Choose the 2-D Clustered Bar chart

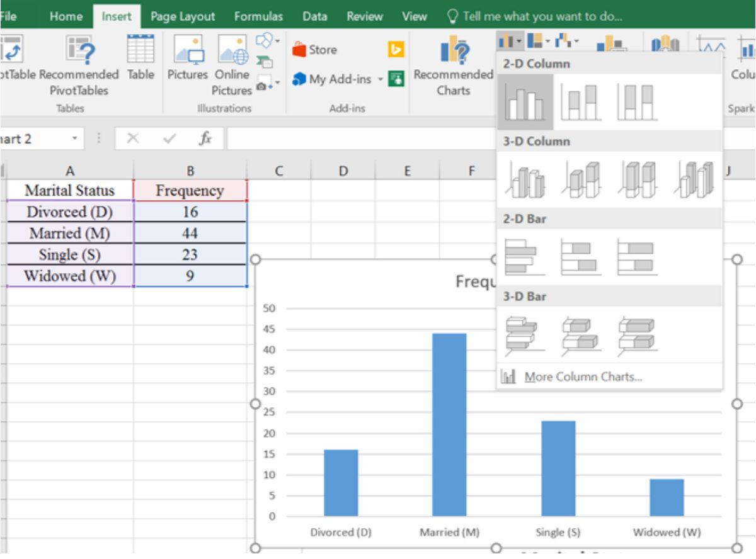click(525, 257)
